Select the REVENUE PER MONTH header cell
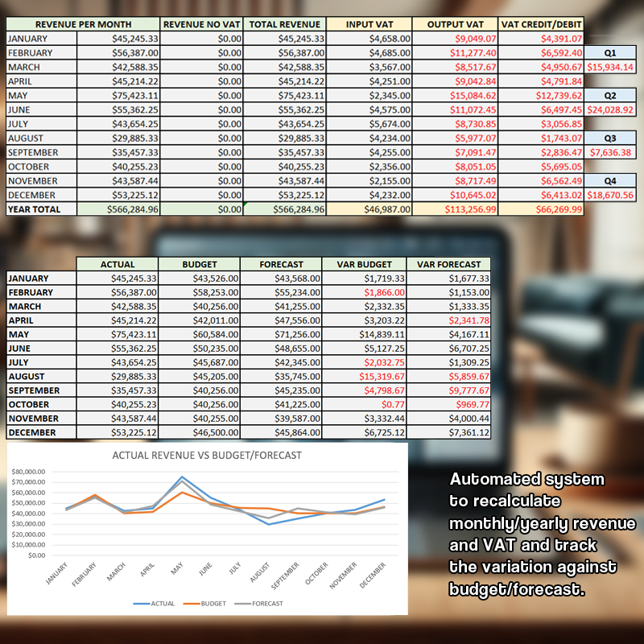Viewport: 644px width, 644px height. click(x=83, y=24)
